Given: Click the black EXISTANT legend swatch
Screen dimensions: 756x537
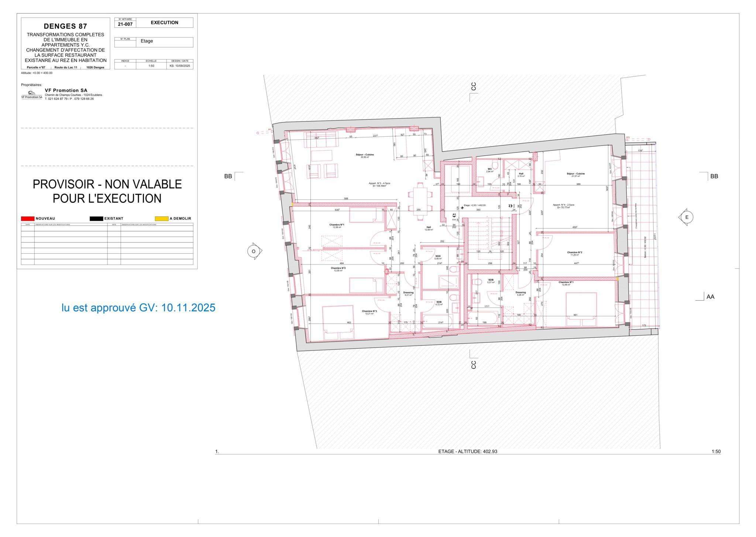Looking at the screenshot, I should (96, 219).
